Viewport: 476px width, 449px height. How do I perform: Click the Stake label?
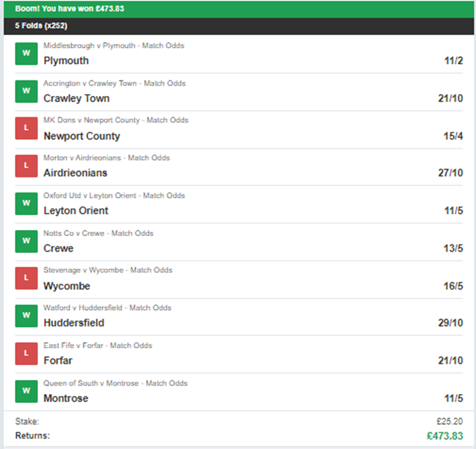point(27,421)
